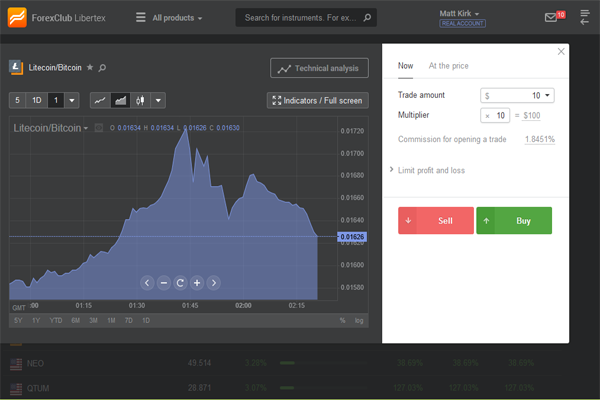Expand Limit profit and loss
The height and width of the screenshot is (400, 600).
coord(427,170)
